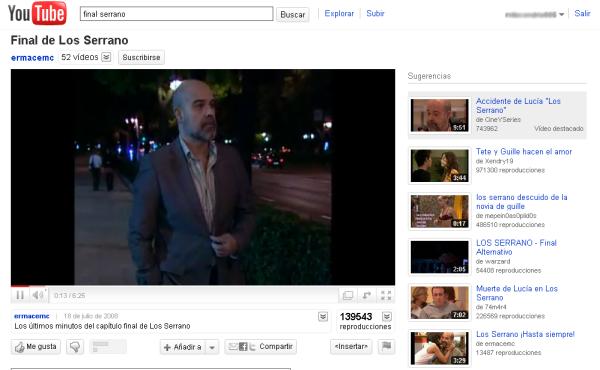This screenshot has height=370, width=600.
Task: Click the Sugerencias heading
Action: [x=429, y=76]
